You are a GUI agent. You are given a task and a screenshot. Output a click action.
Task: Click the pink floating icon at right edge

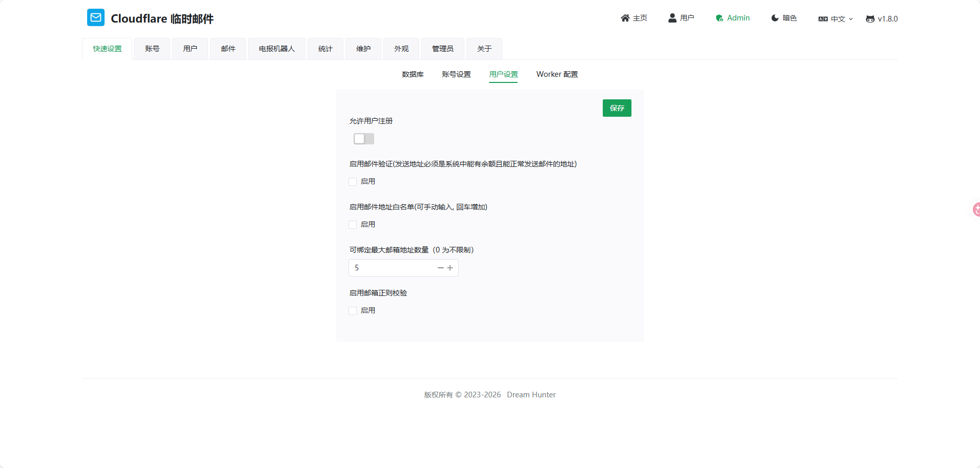click(x=976, y=209)
